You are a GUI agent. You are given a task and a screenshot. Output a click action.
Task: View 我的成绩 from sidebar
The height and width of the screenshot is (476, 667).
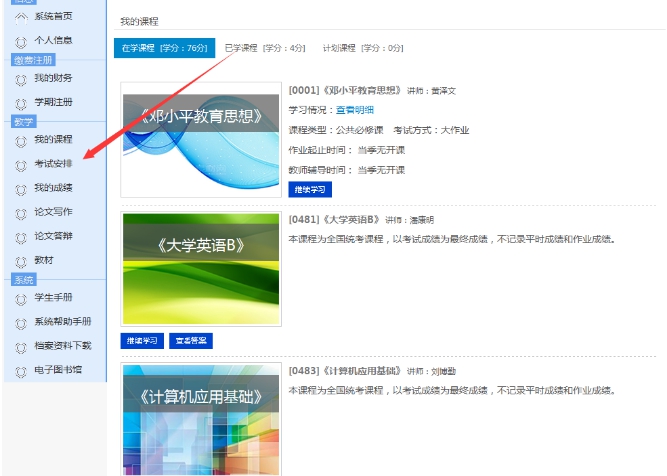click(54, 188)
